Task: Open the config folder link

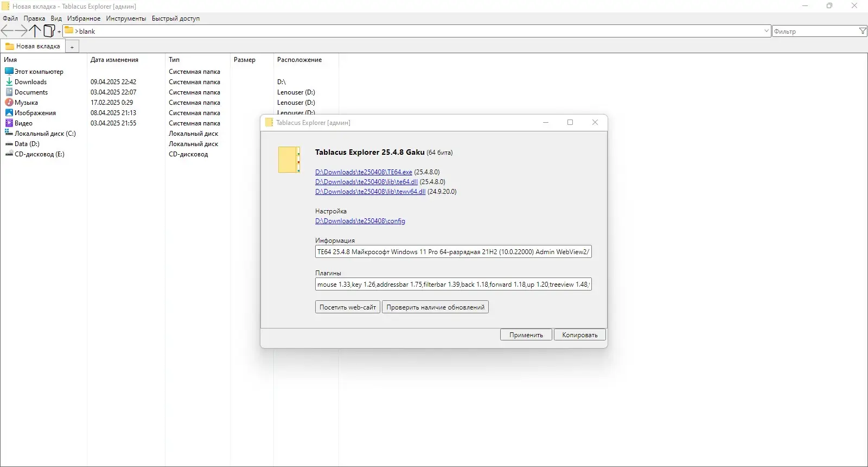Action: pos(360,221)
